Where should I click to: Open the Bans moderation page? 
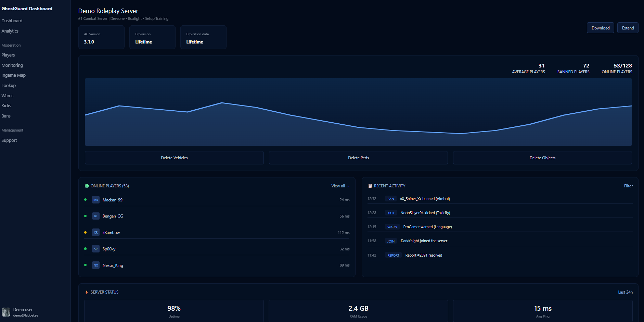(6, 116)
